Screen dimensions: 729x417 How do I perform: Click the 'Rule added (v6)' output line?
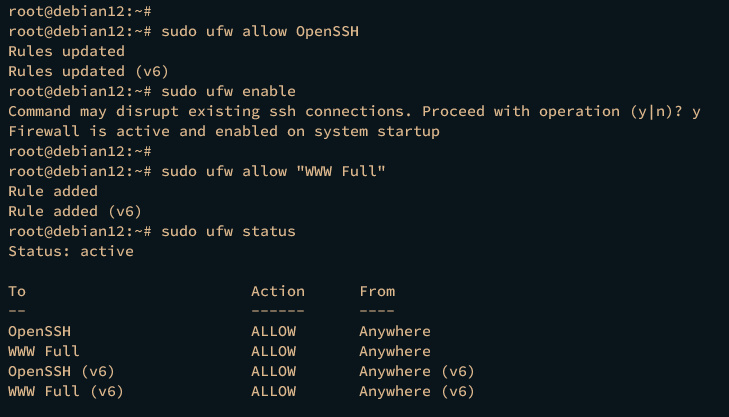pyautogui.click(x=75, y=211)
